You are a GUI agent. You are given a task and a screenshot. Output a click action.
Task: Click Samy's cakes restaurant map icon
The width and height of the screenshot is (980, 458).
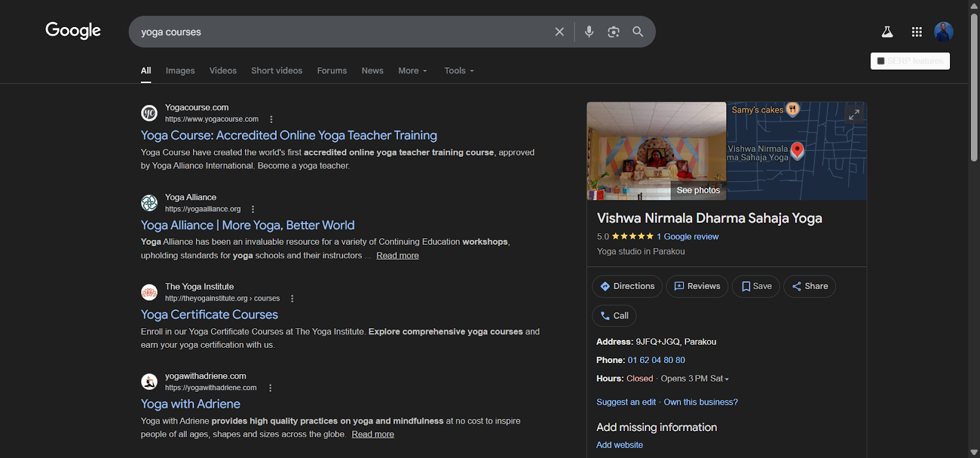pos(793,109)
